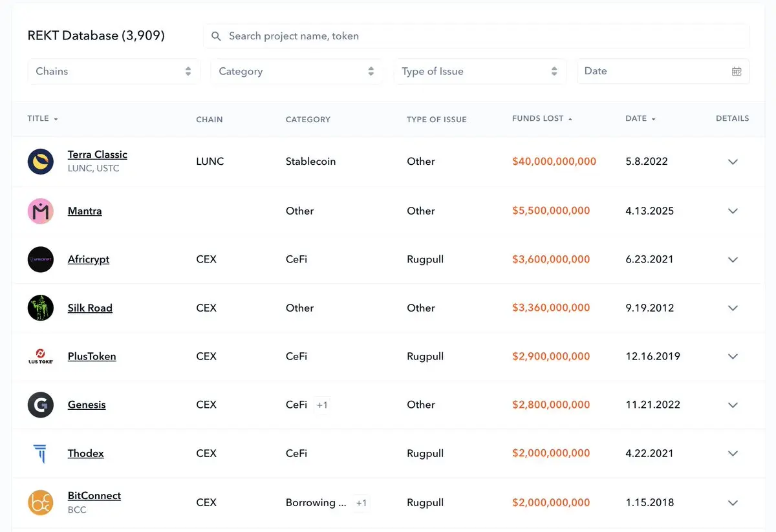Show extra categories +1 badge for Genesis

(322, 405)
